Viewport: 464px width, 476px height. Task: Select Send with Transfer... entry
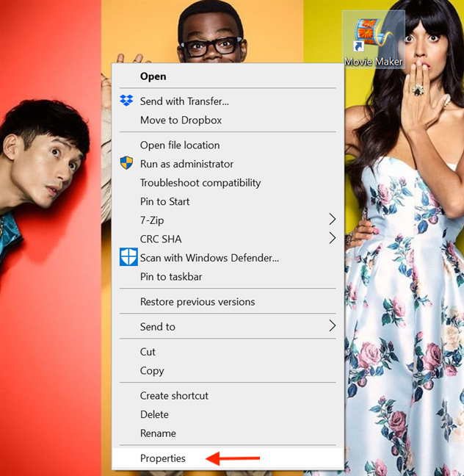pos(228,101)
